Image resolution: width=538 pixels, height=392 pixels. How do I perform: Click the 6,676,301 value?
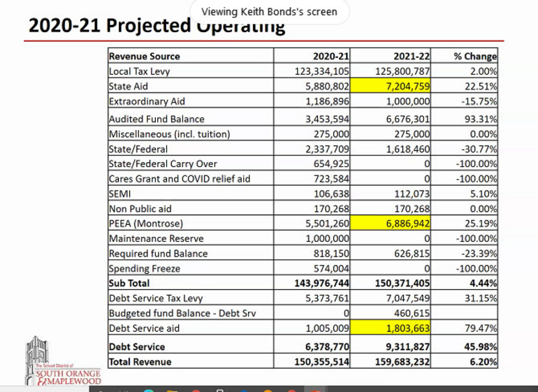408,119
